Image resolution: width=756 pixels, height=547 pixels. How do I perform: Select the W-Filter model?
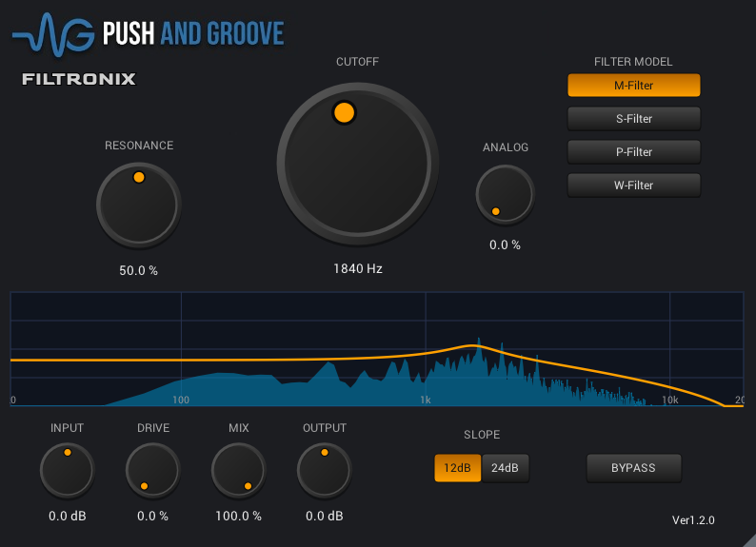pos(633,185)
